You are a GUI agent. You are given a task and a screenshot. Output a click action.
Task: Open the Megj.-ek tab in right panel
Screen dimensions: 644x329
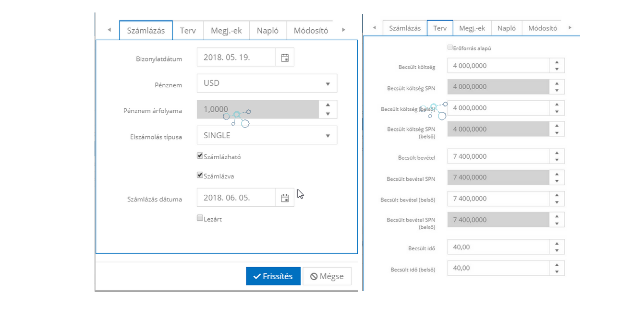pos(472,28)
